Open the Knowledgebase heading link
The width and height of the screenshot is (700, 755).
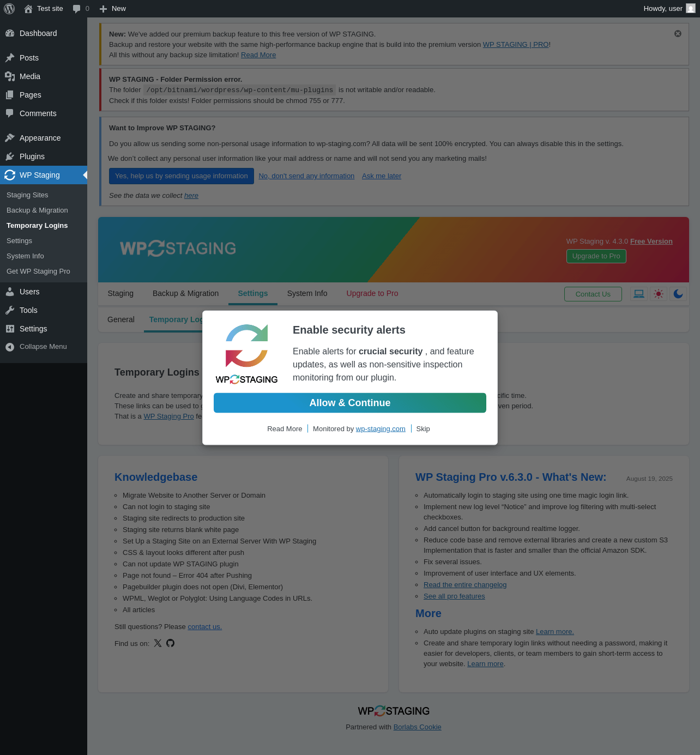156,477
